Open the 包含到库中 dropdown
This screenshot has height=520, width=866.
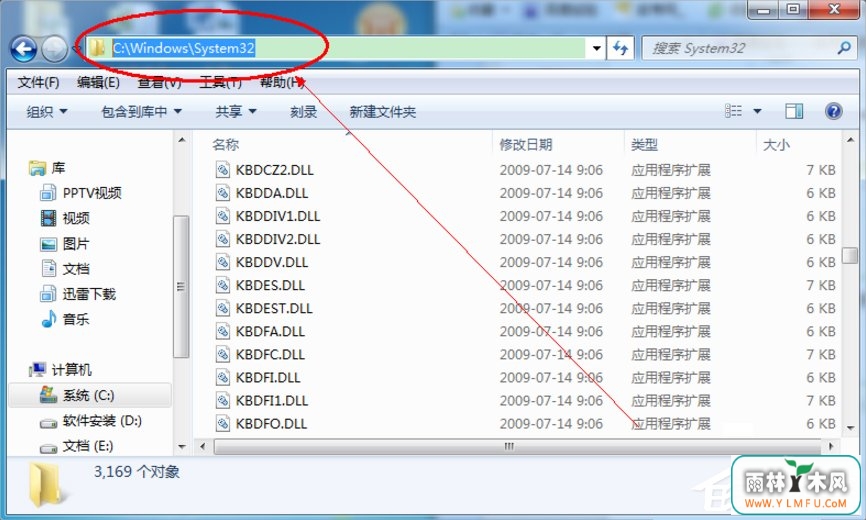tap(141, 112)
